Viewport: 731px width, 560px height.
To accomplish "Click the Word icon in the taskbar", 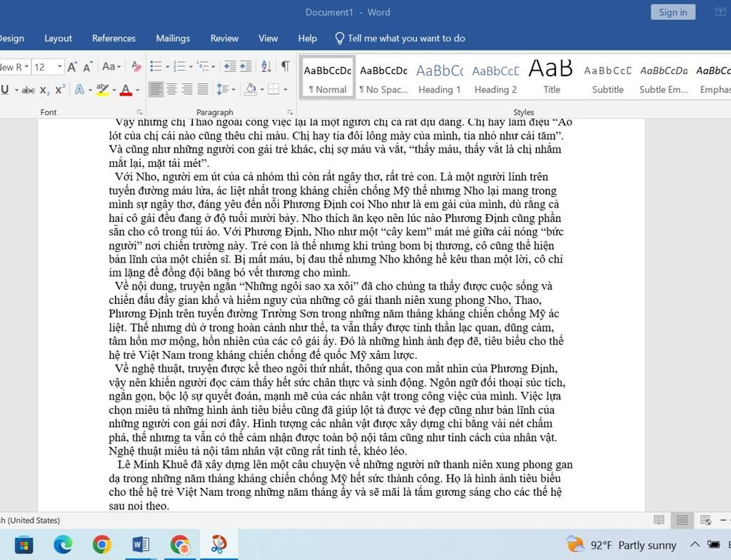I will (x=141, y=544).
